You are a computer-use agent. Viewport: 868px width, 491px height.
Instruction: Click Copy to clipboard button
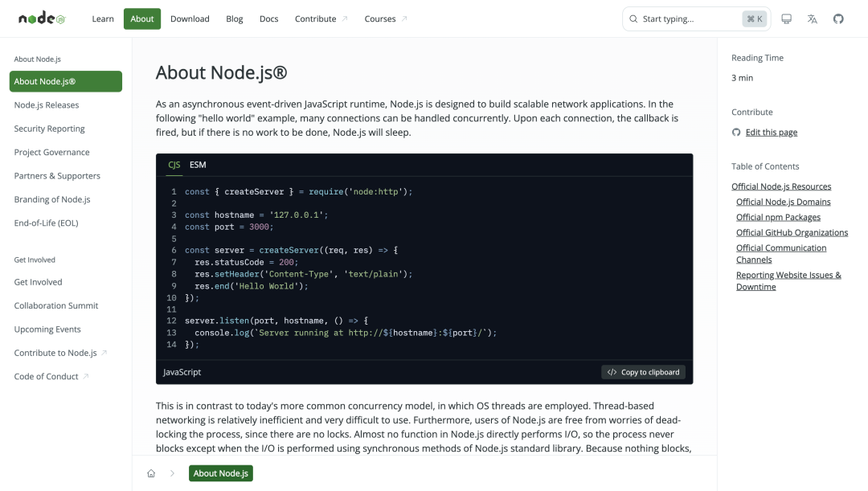pyautogui.click(x=643, y=372)
